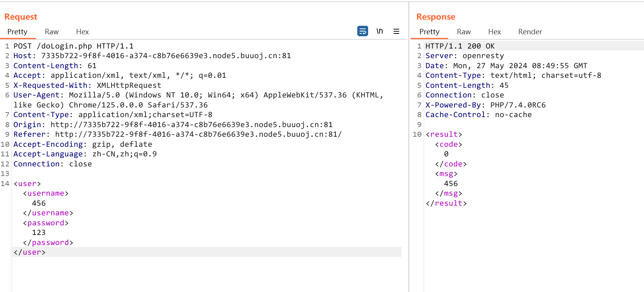Click the msg value 456 in response
The height and width of the screenshot is (292, 644).
click(451, 183)
